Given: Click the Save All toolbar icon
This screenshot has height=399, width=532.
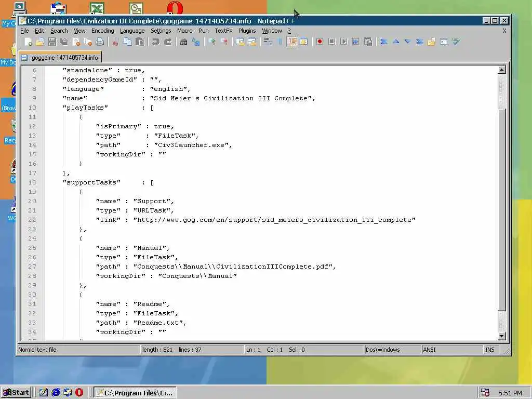Looking at the screenshot, I should pos(64,42).
